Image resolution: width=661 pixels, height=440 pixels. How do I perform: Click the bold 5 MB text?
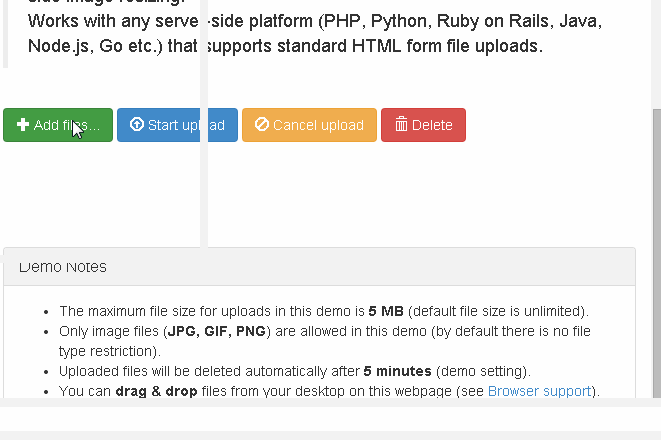[x=386, y=311]
